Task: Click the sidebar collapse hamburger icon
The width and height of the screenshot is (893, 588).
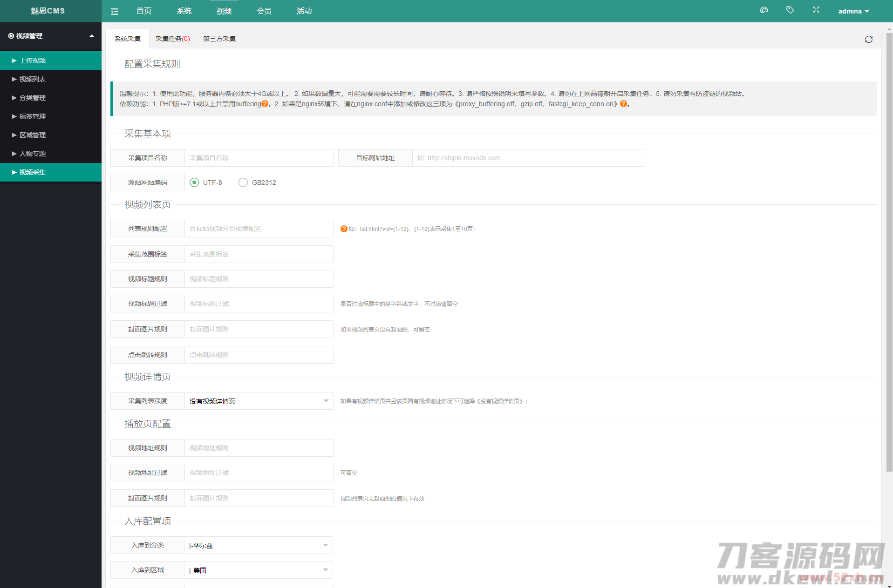Action: pos(115,11)
